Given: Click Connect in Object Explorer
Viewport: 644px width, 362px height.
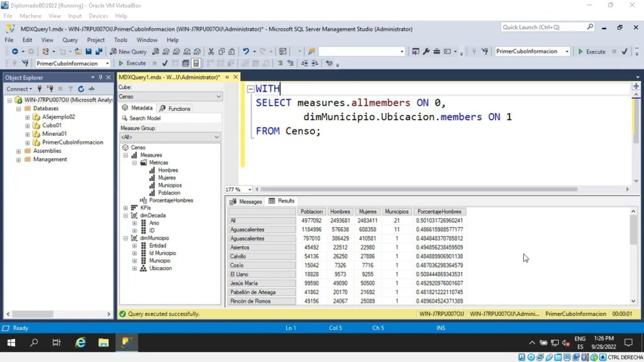Looking at the screenshot, I should point(18,89).
